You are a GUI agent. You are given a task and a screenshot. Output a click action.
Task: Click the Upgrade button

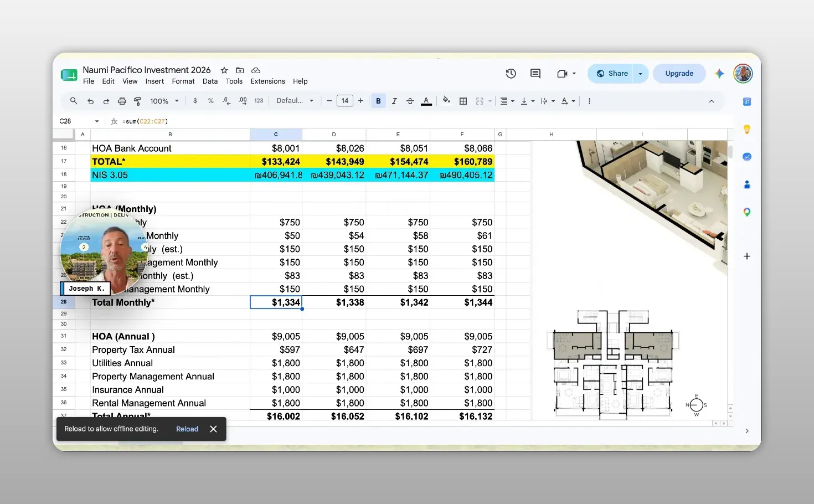679,74
